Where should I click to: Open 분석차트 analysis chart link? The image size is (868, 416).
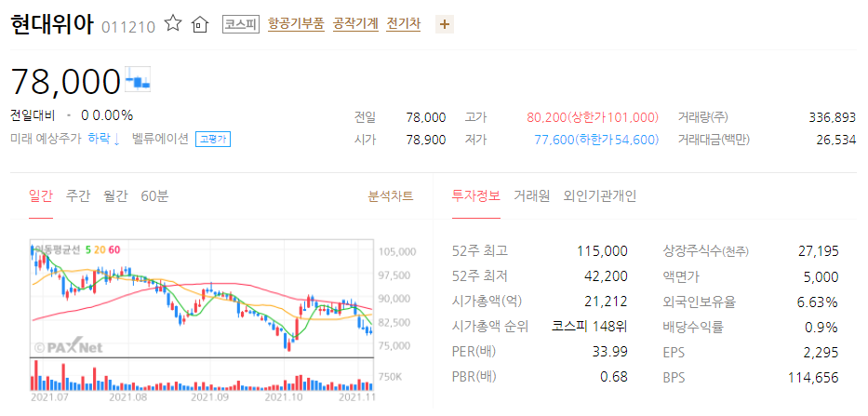pyautogui.click(x=390, y=196)
